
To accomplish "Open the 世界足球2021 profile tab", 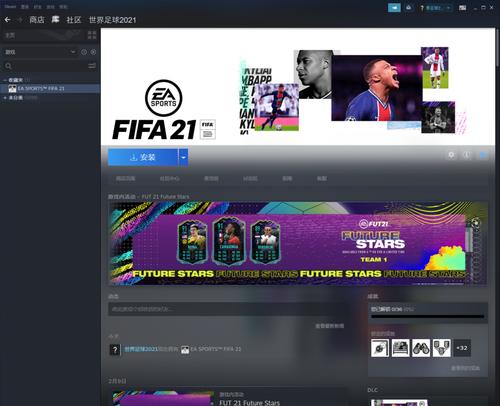I will 112,20.
